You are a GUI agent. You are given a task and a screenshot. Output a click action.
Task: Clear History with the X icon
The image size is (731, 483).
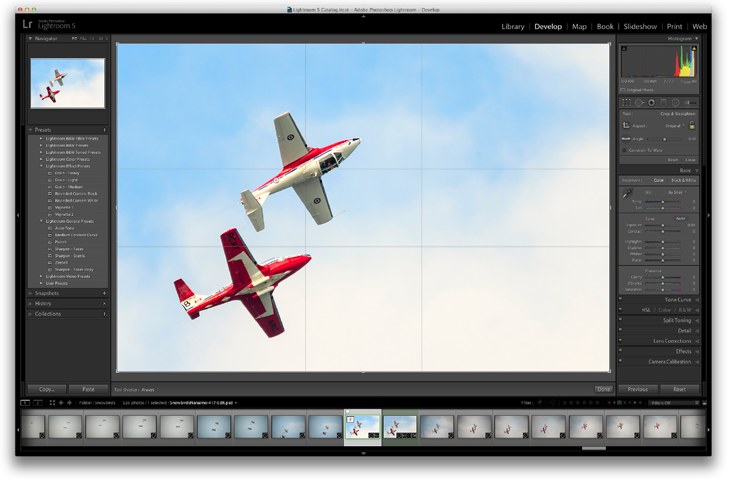coord(104,304)
